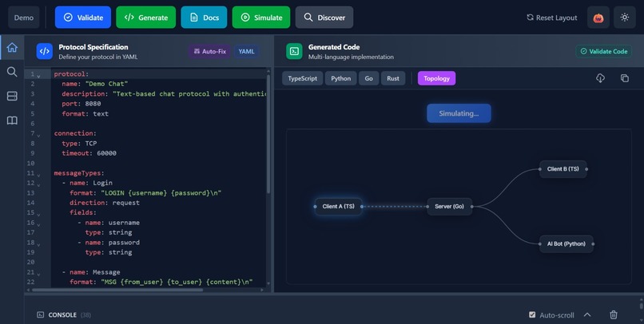
Task: Fold the Message entry at line 21
Action: (x=38, y=274)
